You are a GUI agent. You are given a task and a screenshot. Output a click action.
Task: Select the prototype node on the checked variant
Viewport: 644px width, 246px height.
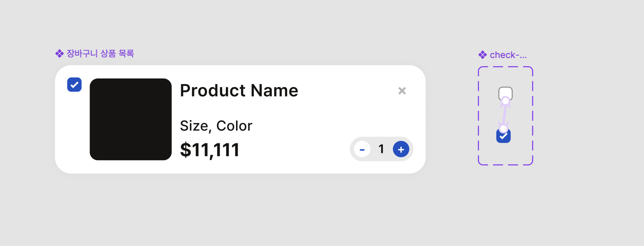504,129
